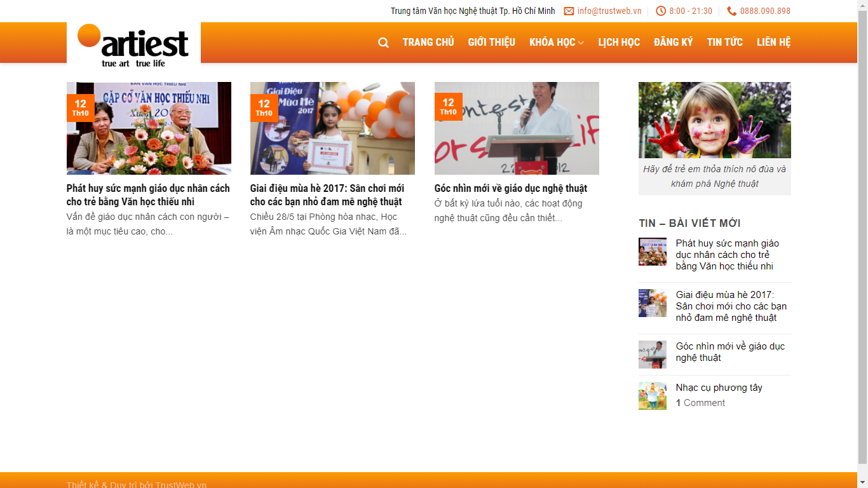The image size is (868, 488).
Task: Click the clock icon beside opening hours
Action: tap(661, 11)
